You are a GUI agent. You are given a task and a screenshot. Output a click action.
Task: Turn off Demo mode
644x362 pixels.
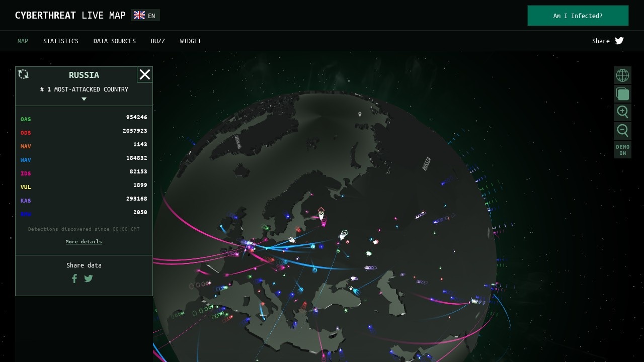[622, 150]
